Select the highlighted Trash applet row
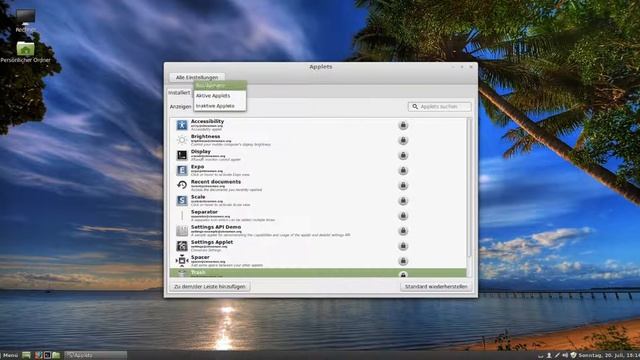Image resolution: width=640 pixels, height=360 pixels. tap(318, 273)
